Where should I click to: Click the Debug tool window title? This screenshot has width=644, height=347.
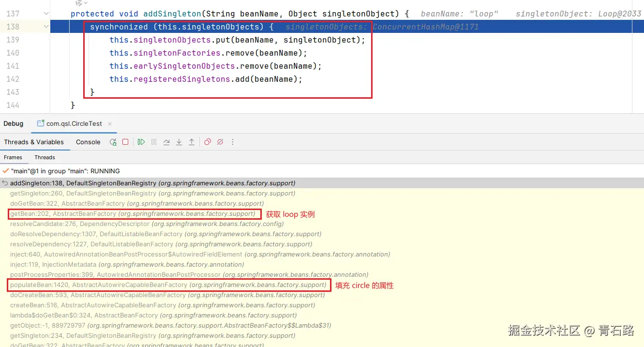[14, 123]
